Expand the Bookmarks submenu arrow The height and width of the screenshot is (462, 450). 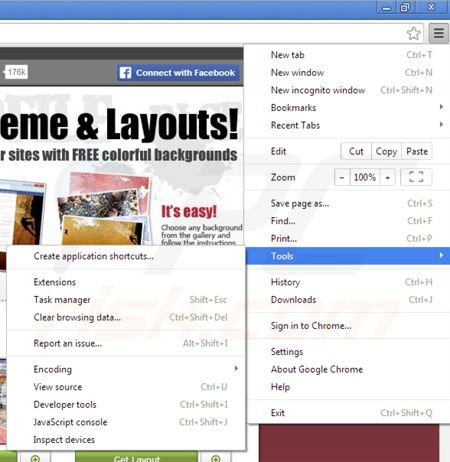coord(441,107)
